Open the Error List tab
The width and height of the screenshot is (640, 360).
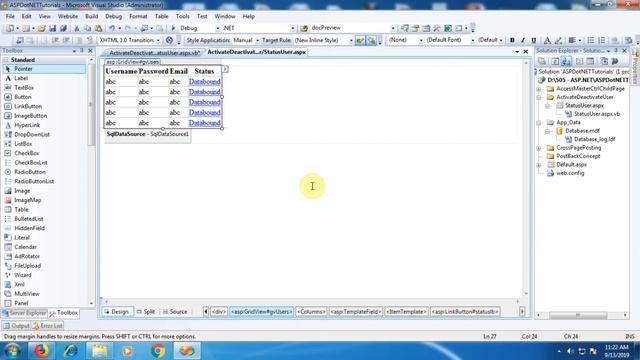tap(48, 326)
